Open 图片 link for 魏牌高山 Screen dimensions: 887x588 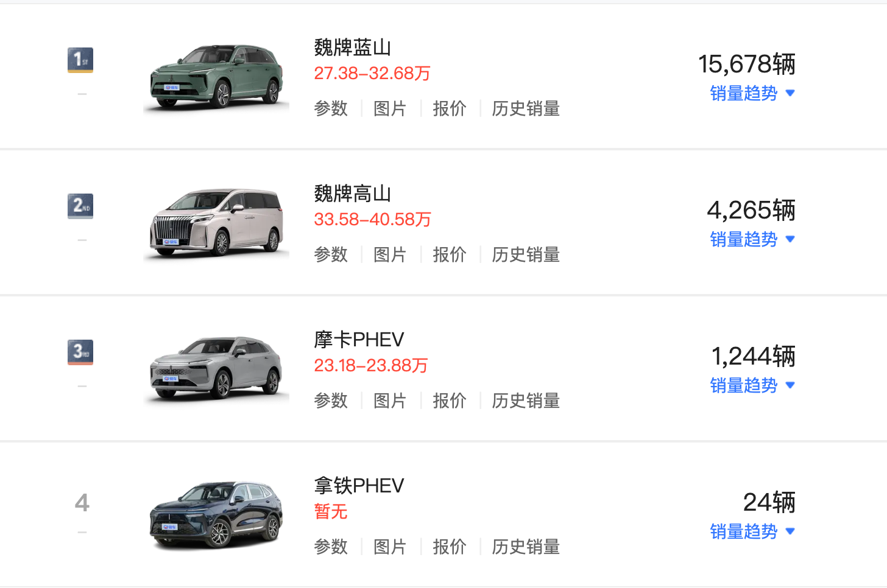(x=390, y=254)
